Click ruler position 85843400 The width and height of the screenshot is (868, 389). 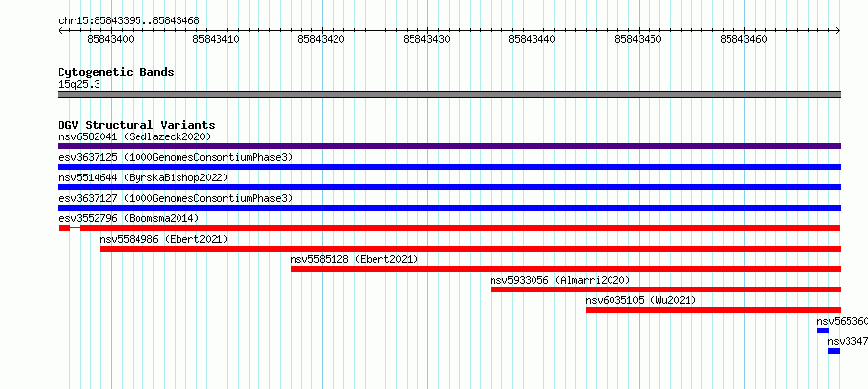(x=110, y=39)
